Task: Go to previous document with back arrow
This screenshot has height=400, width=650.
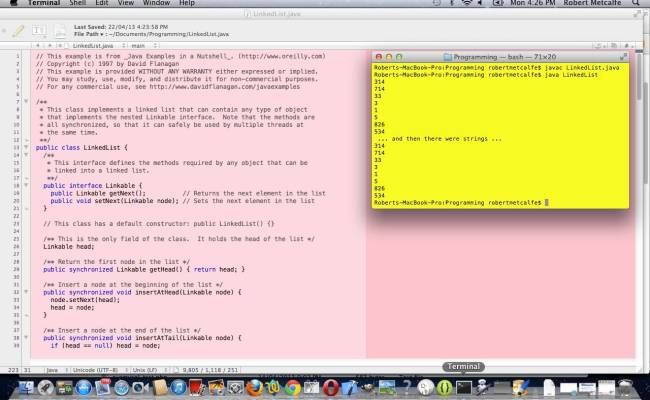Action: tap(38, 46)
